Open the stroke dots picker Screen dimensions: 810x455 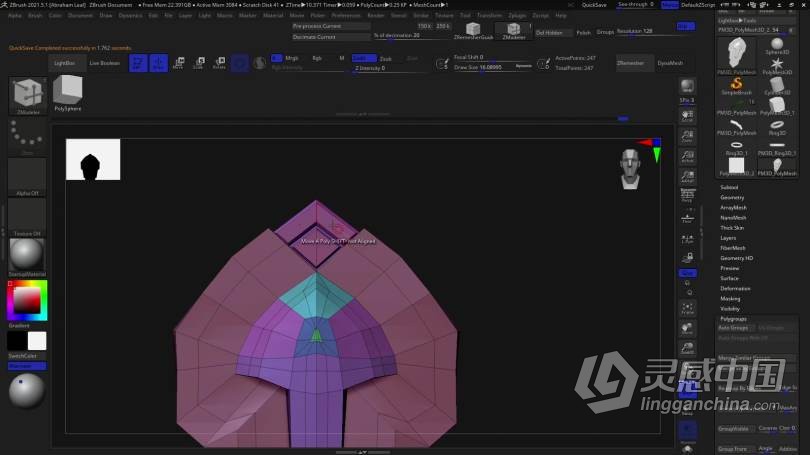27,135
